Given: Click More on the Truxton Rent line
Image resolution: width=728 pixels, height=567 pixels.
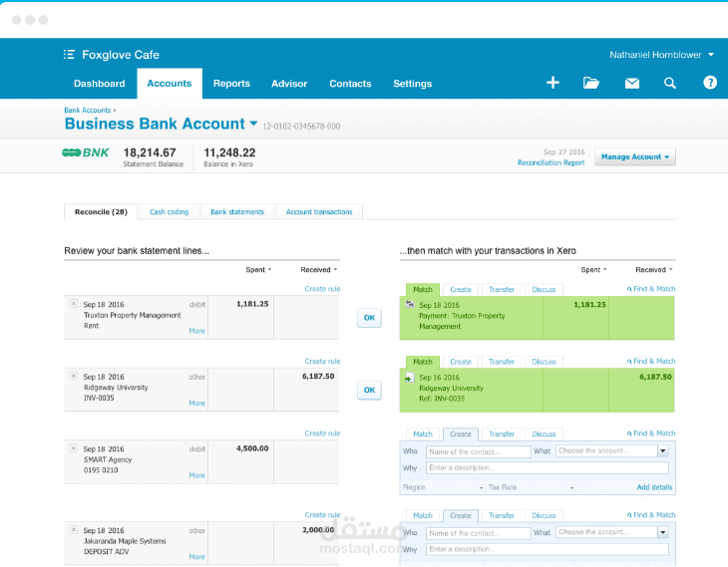Looking at the screenshot, I should click(196, 331).
